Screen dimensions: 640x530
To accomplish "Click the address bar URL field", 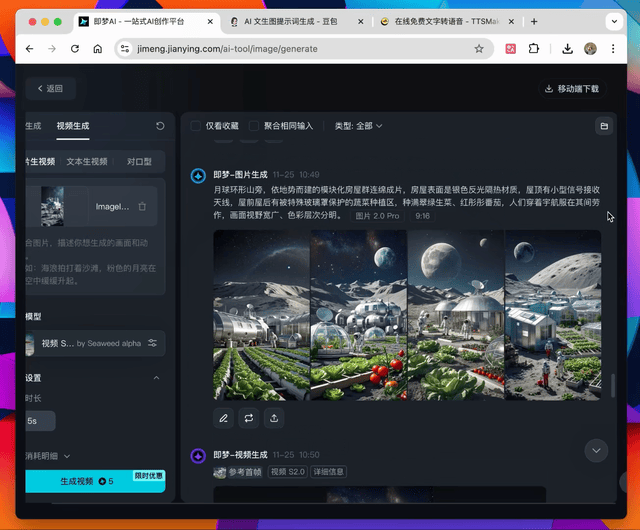I will point(302,49).
